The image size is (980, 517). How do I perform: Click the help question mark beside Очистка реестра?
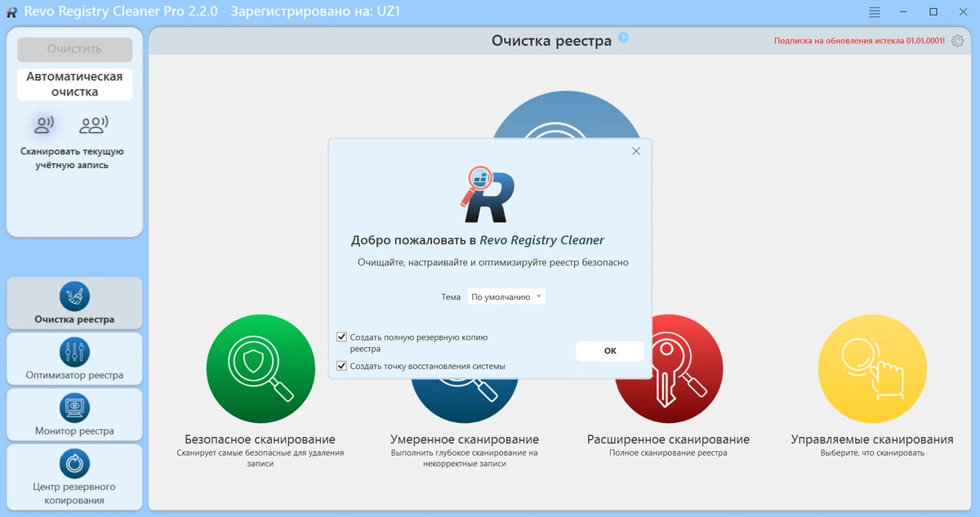623,38
